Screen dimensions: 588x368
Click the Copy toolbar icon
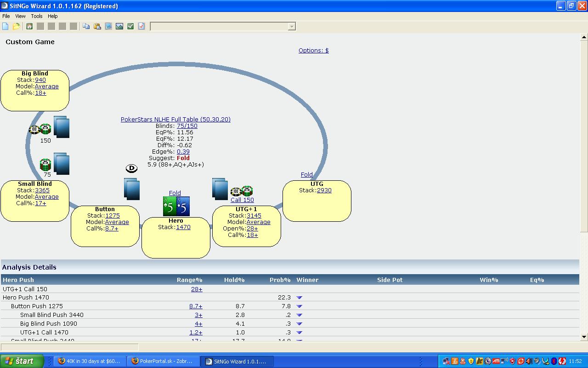(x=86, y=26)
